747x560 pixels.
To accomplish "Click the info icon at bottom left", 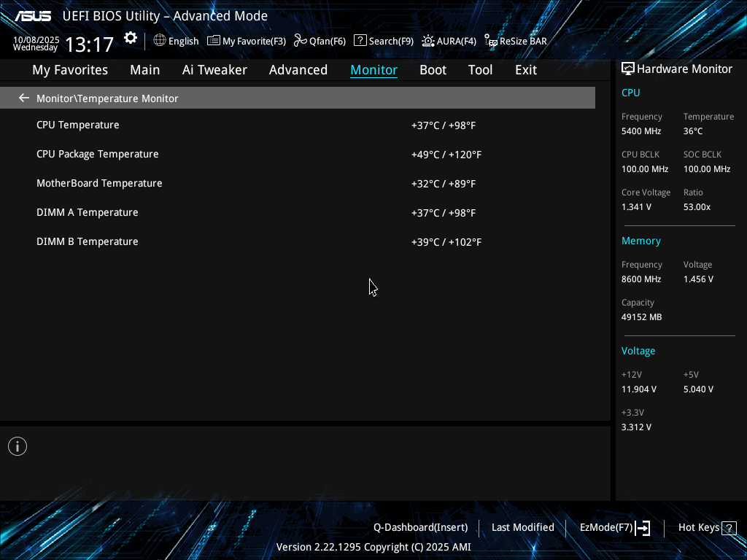I will pyautogui.click(x=18, y=446).
